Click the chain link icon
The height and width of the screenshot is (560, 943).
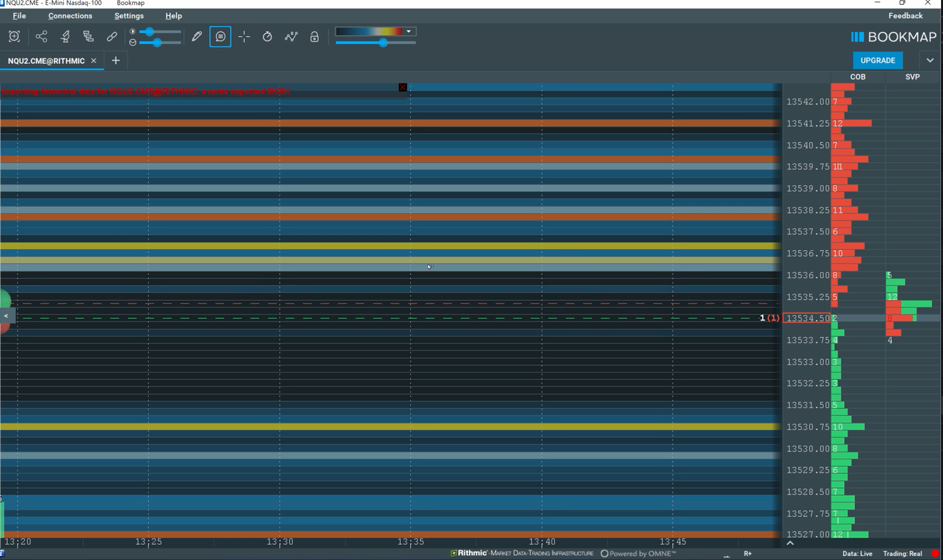click(112, 36)
